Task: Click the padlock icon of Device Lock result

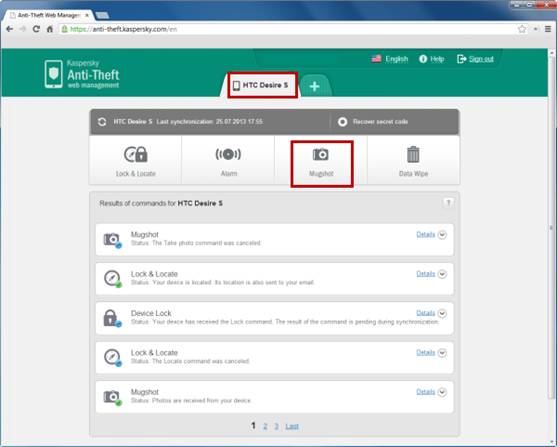Action: (112, 318)
